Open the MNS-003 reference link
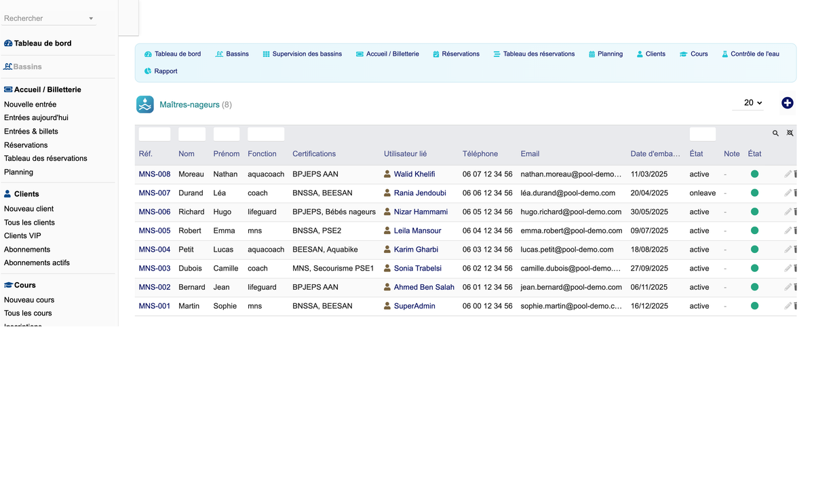The width and height of the screenshot is (814, 504). click(x=155, y=269)
